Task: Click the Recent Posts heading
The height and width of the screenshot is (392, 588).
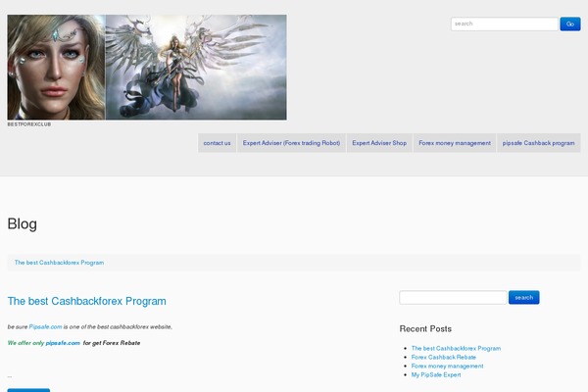Action: click(x=425, y=329)
